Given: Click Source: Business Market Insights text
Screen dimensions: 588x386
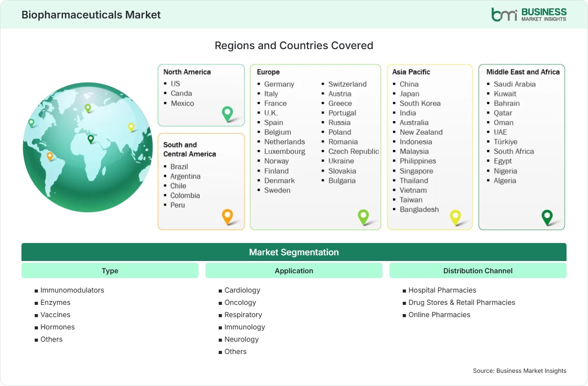Looking at the screenshot, I should coord(520,371).
